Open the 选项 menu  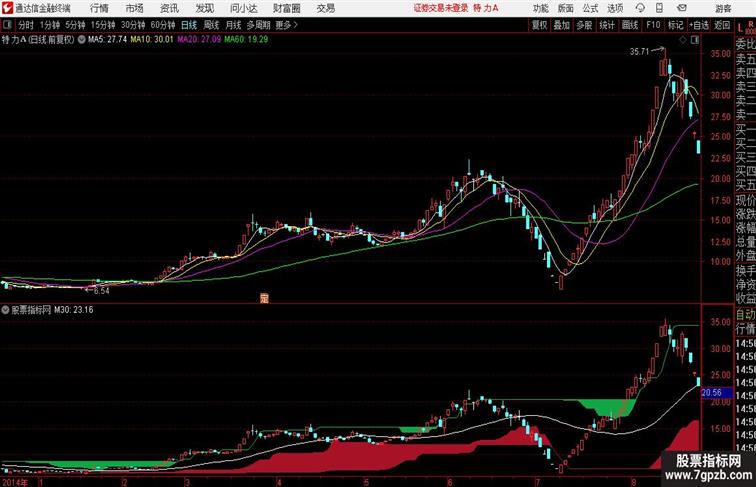[x=615, y=8]
